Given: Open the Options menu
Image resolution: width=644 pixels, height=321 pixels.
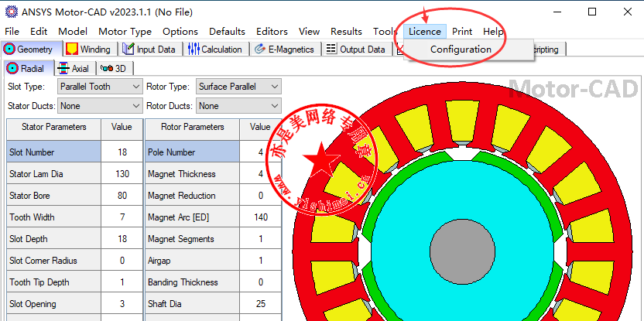Looking at the screenshot, I should pos(180,32).
